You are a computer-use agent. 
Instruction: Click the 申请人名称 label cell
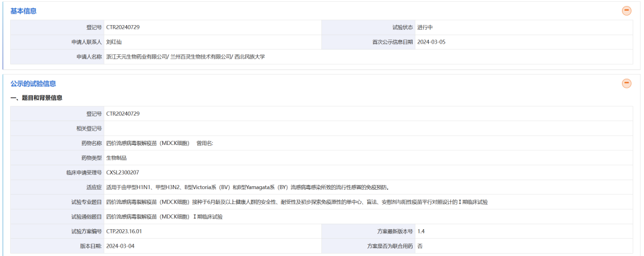coord(57,57)
